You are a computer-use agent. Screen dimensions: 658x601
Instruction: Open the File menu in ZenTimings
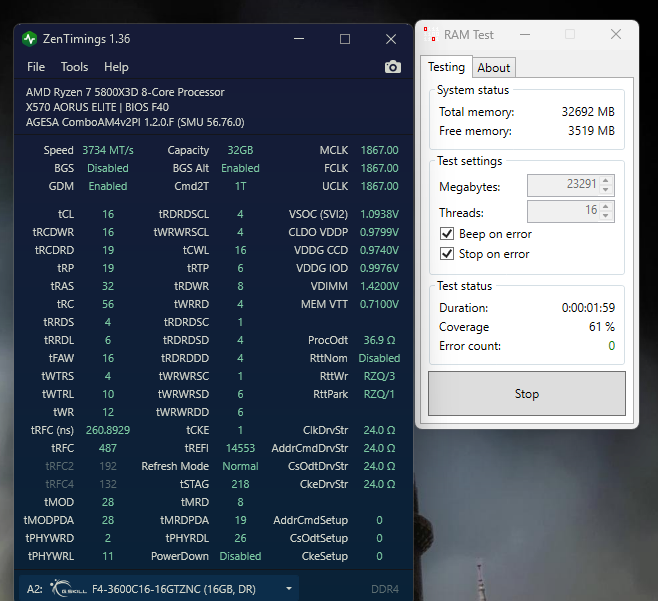[36, 67]
